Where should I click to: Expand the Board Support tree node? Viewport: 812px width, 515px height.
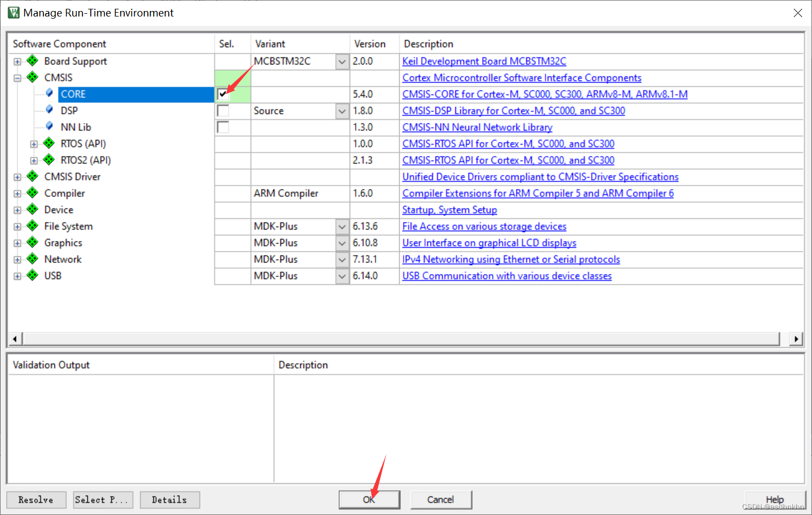coord(18,62)
